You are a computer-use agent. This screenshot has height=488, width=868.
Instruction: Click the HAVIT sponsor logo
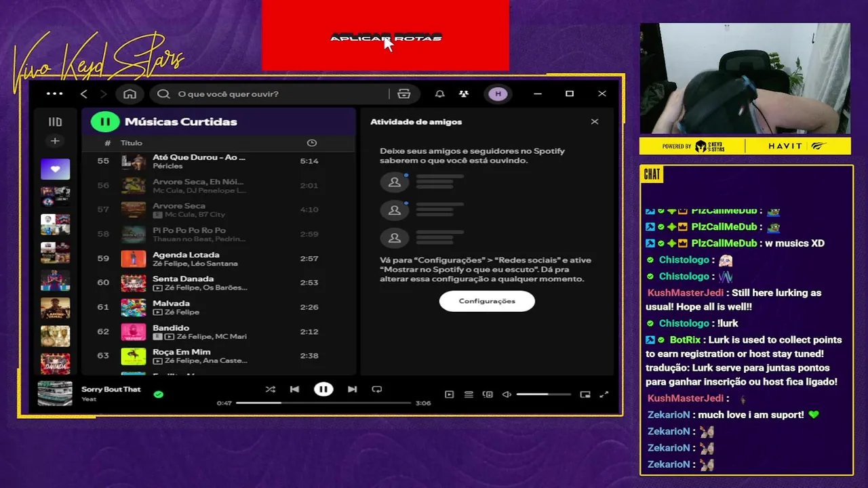(785, 146)
